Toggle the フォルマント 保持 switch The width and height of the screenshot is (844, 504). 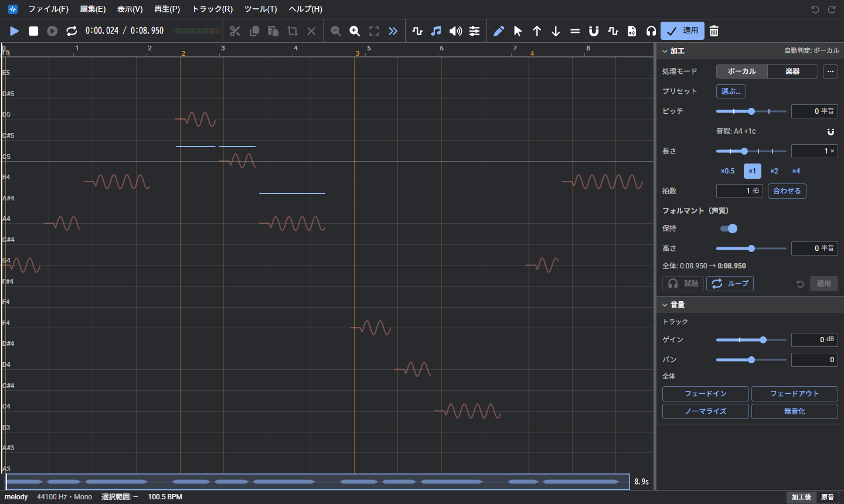click(729, 229)
